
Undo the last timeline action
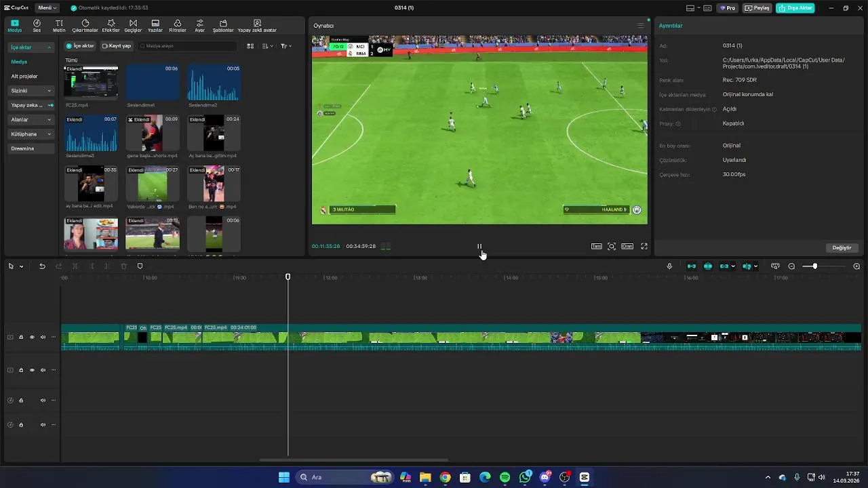pos(42,266)
